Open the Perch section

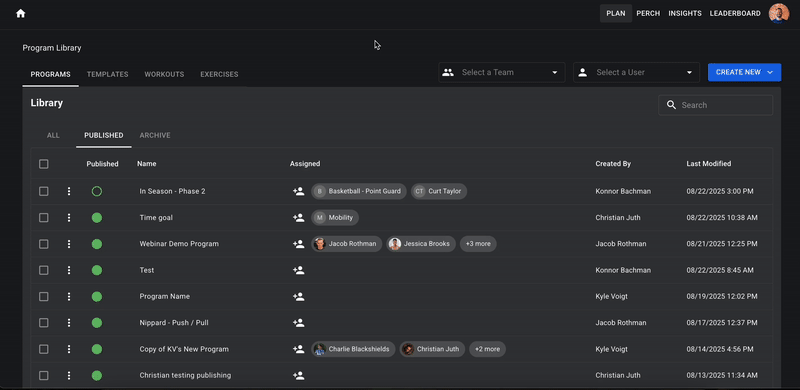point(648,14)
